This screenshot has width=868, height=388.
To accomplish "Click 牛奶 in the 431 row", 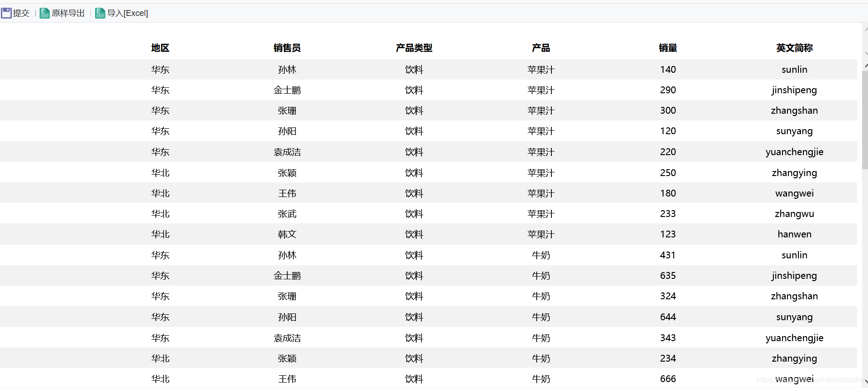I will 541,255.
